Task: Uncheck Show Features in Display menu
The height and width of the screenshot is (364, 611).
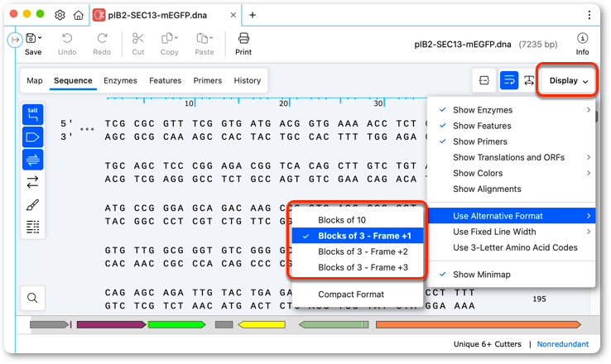Action: pos(512,126)
